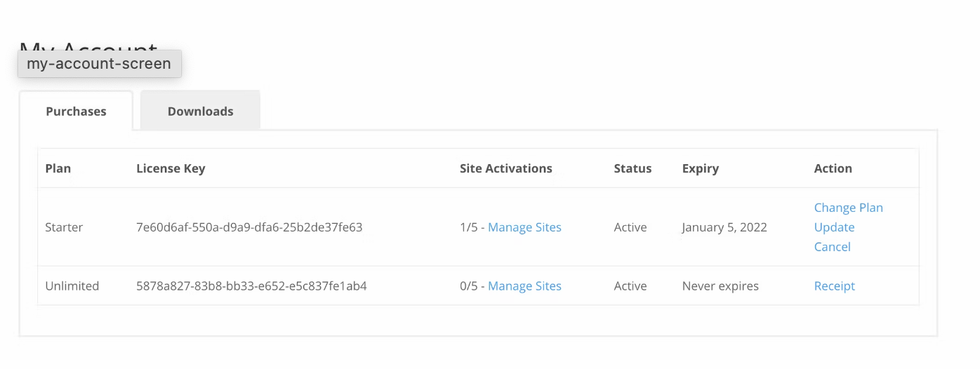Cancel the Starter plan subscription
Image resolution: width=980 pixels, height=369 pixels.
pos(832,247)
